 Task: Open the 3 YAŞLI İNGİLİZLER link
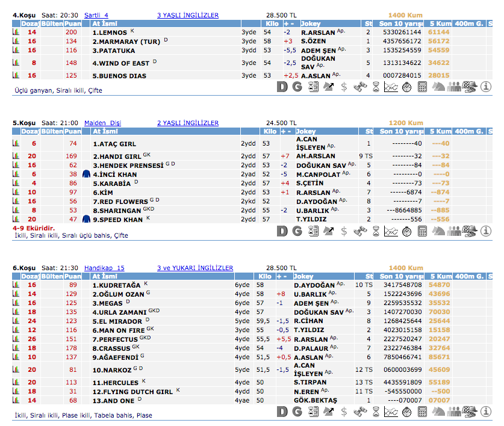click(x=187, y=15)
